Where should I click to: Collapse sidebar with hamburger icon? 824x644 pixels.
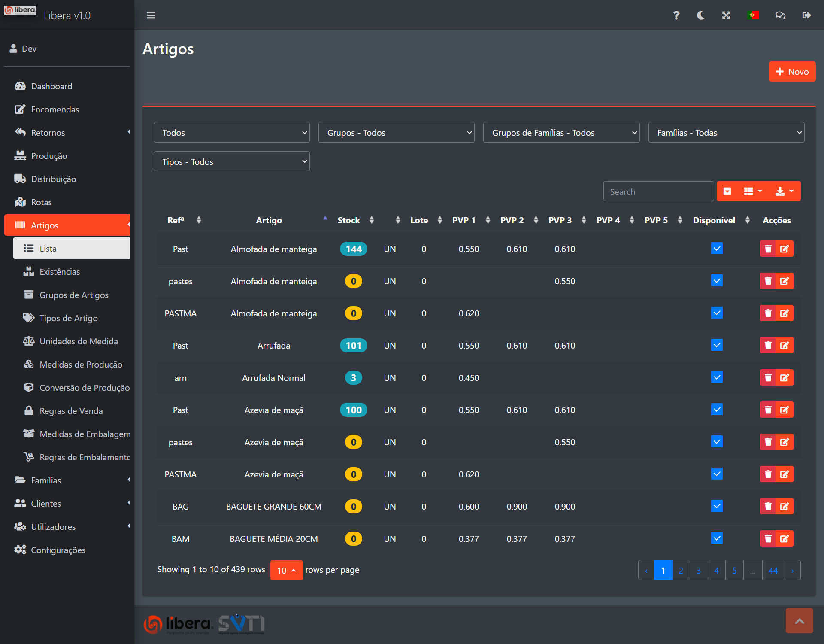coord(151,15)
